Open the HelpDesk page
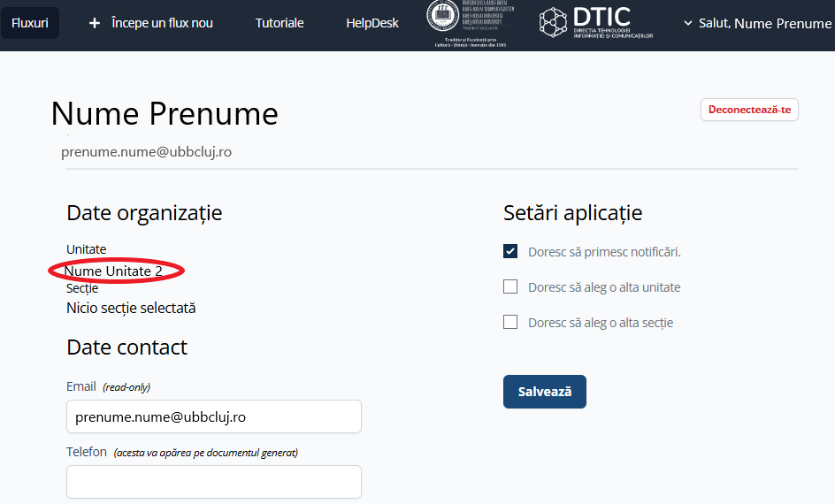This screenshot has width=835, height=504. (372, 23)
